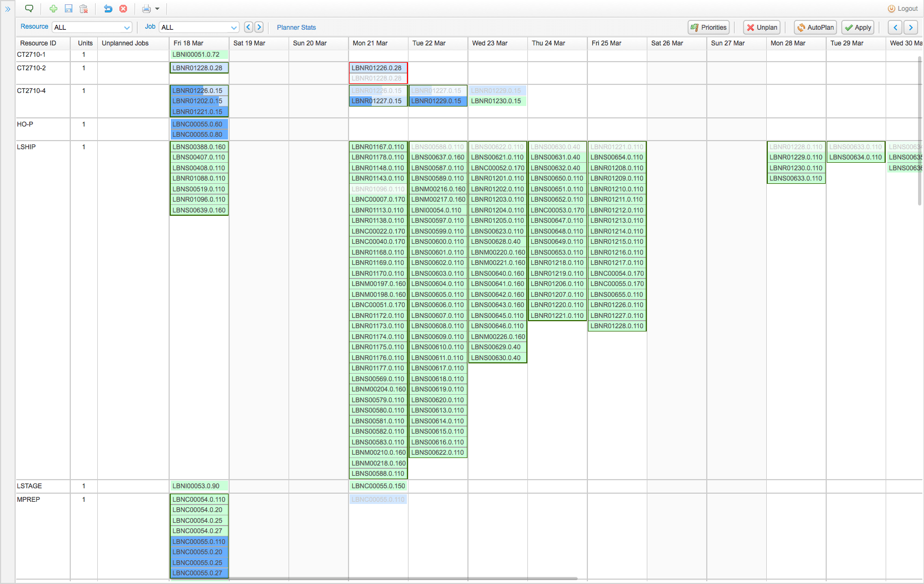Screen dimensions: 924x584
Task: Select job LBNC00055.0.25 in MPREP row
Action: pos(199,563)
